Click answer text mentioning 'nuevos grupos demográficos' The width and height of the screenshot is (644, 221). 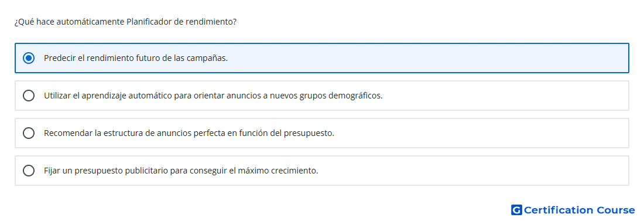click(x=213, y=96)
